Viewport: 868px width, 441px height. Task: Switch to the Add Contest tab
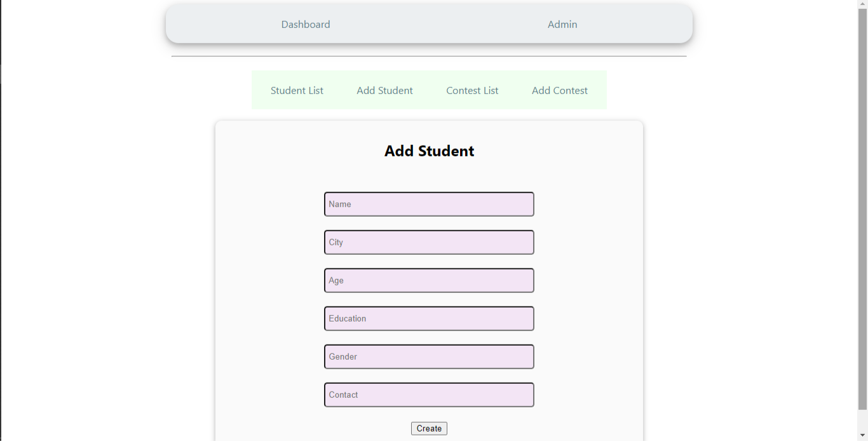[559, 90]
